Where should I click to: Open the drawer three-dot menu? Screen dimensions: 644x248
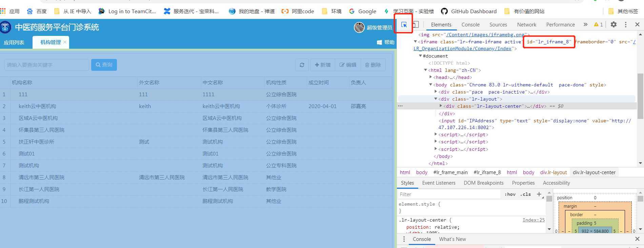(x=404, y=239)
